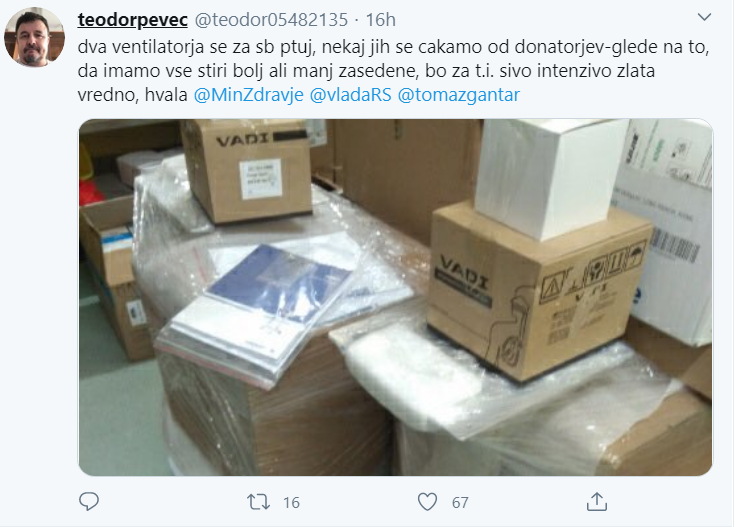
Task: Open the teodorpevec display name link
Action: click(x=133, y=20)
